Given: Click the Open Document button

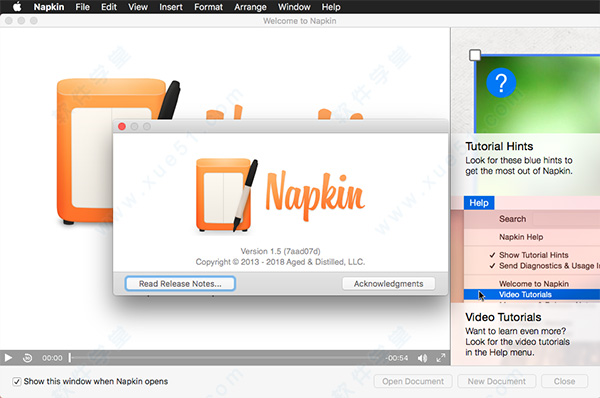Looking at the screenshot, I should pos(413,381).
